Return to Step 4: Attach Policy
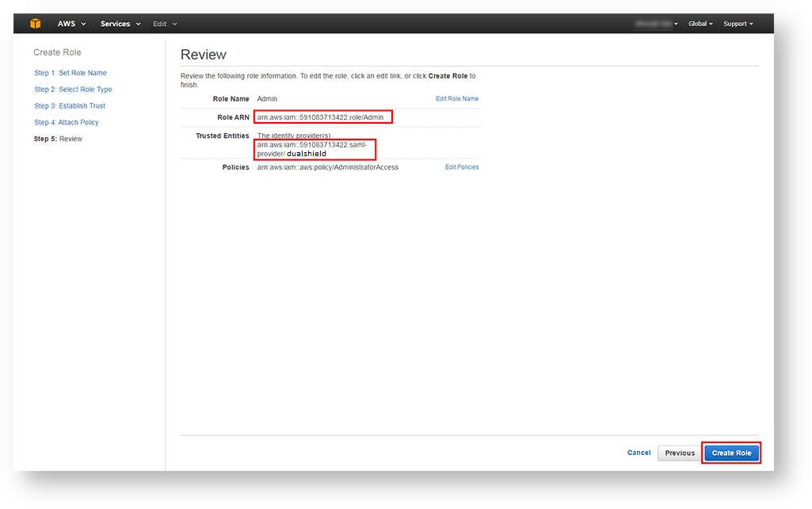The image size is (812, 509). (67, 123)
